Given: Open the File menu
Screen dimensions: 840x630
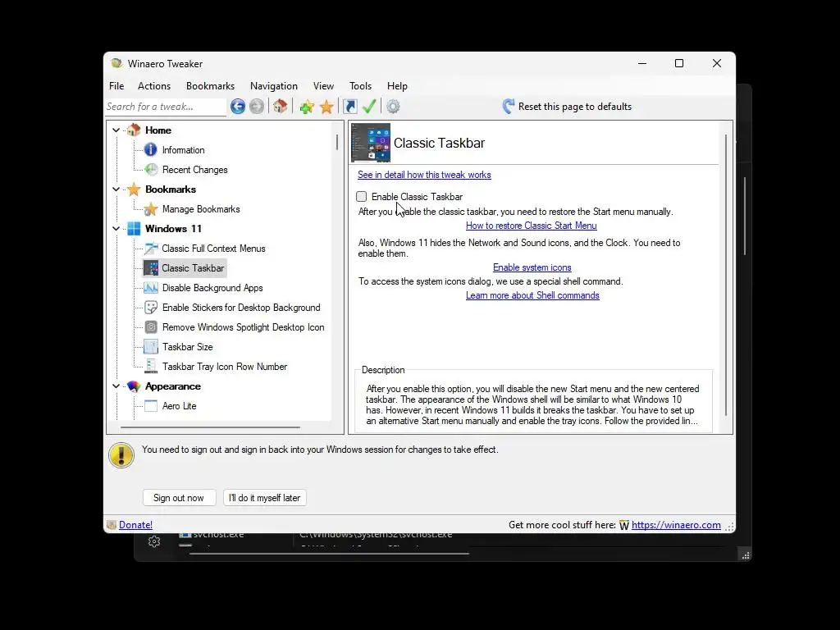Looking at the screenshot, I should click(x=116, y=85).
